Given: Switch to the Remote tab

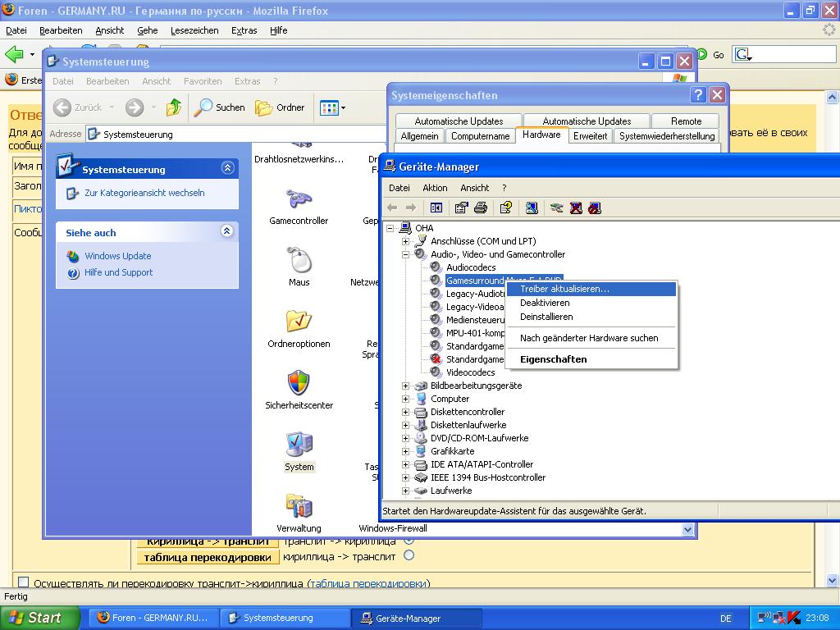Looking at the screenshot, I should click(686, 121).
